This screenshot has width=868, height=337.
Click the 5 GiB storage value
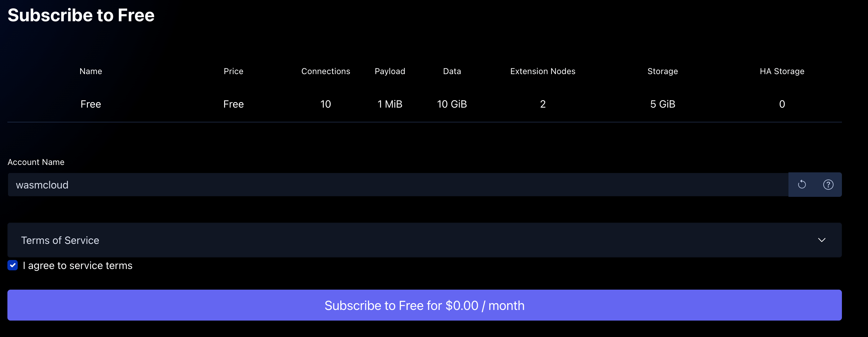662,104
